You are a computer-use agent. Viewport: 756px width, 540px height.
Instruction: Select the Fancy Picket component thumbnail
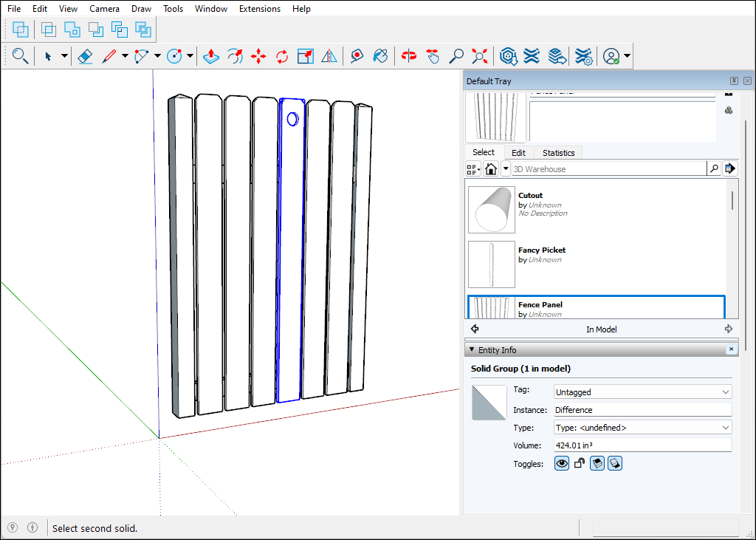(491, 264)
